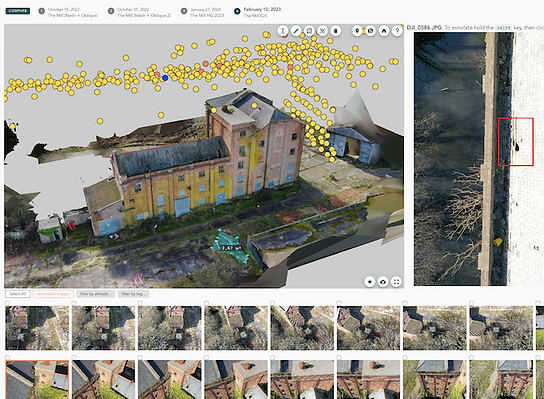Viewport: 544px width, 399px height.
Task: Switch to February 10, 2023 survey tab
Action: point(258,12)
